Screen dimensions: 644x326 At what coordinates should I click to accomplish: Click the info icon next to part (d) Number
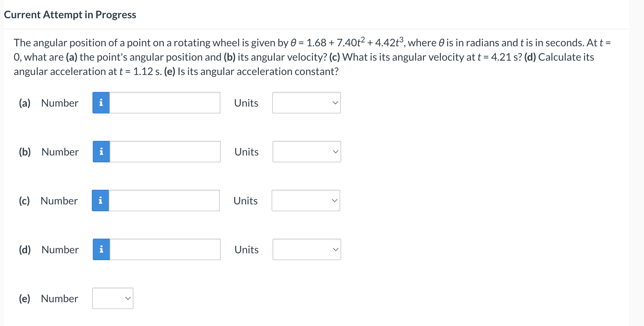[x=101, y=249]
